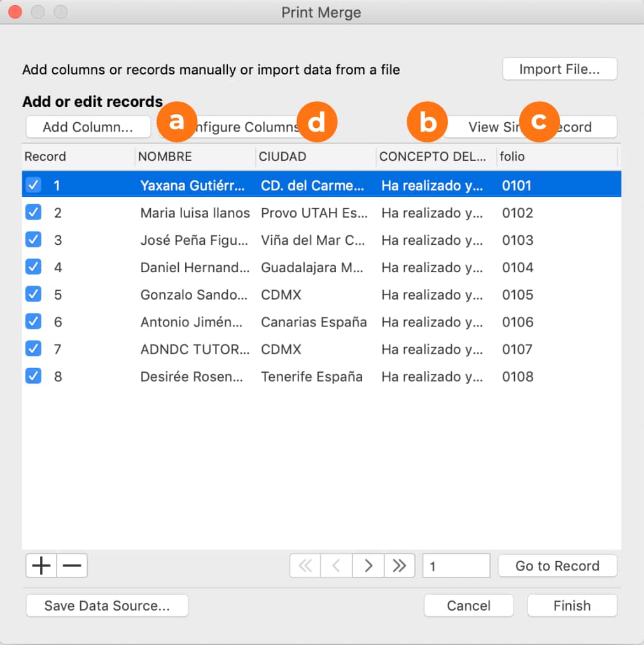Select the Maria luisa llanos cell

[195, 212]
